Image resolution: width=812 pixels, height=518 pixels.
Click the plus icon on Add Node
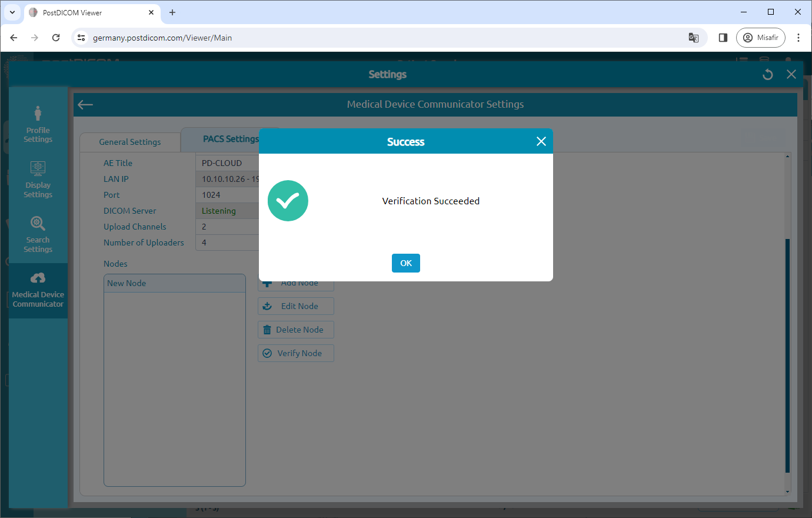(x=268, y=283)
